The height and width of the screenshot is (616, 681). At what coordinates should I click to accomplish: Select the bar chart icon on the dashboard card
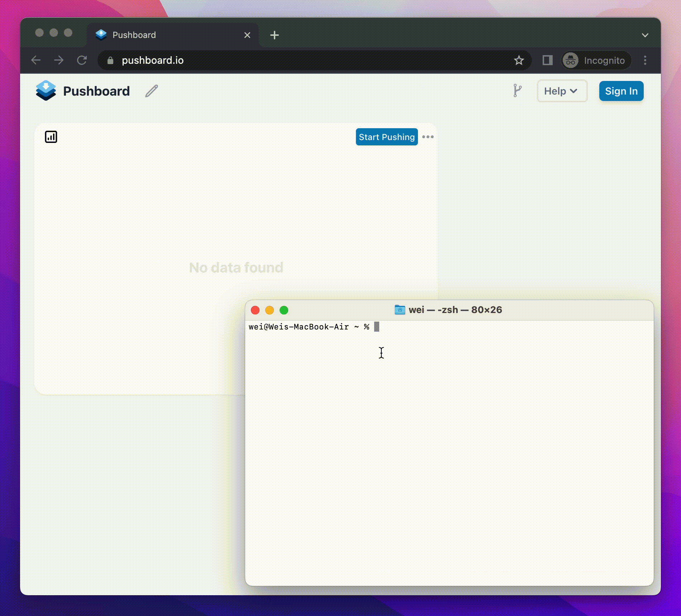point(51,136)
